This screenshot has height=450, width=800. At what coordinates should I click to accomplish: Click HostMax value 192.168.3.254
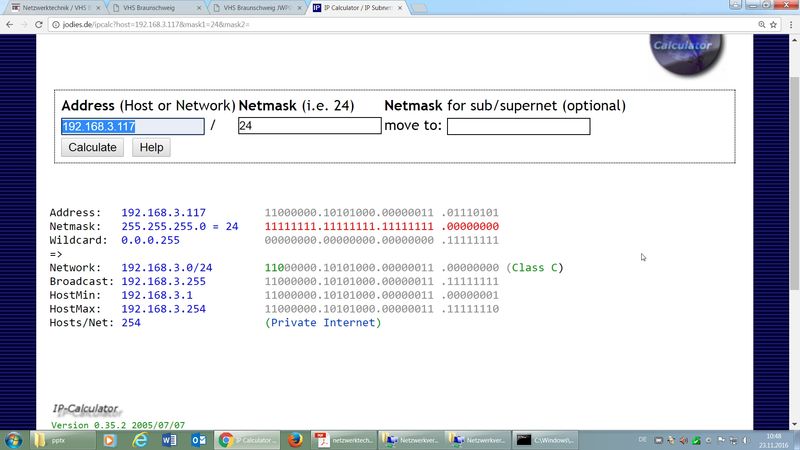163,309
